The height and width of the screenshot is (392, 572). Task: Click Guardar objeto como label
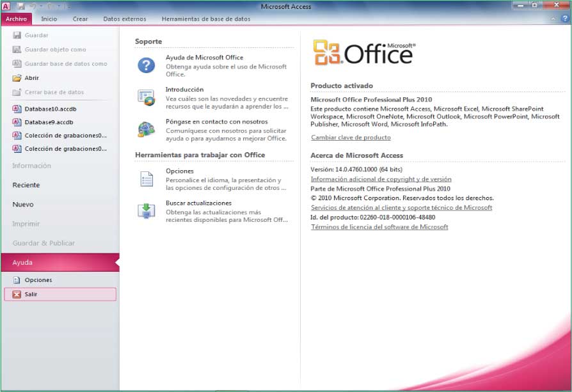coord(56,49)
